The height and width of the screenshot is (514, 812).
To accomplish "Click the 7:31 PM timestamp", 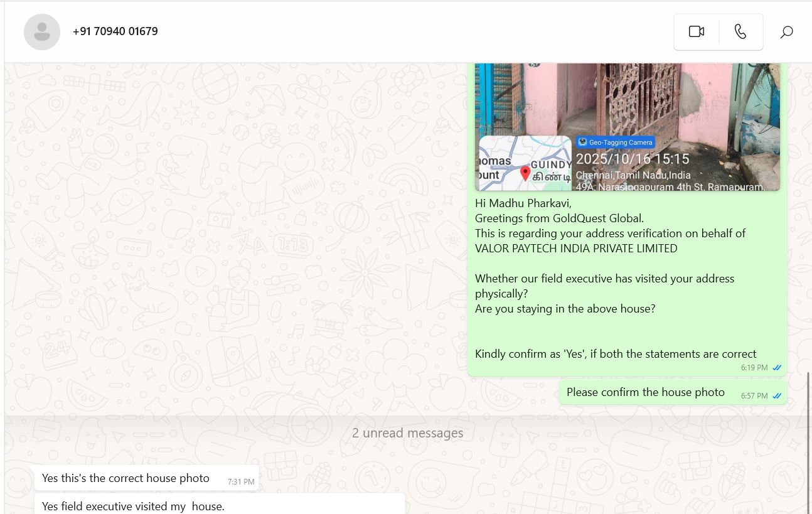I will coord(241,482).
